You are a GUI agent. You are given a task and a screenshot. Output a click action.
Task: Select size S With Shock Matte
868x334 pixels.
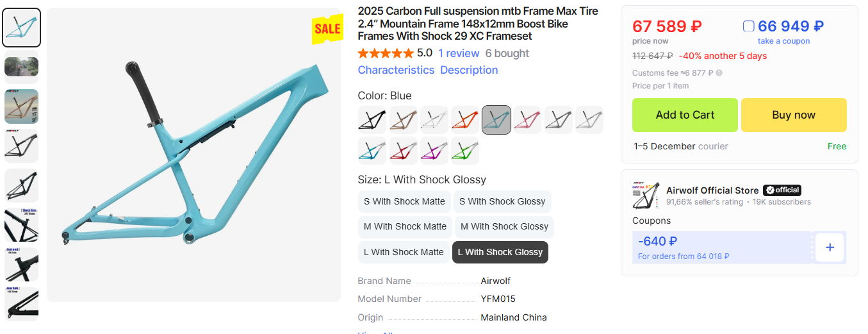[404, 201]
